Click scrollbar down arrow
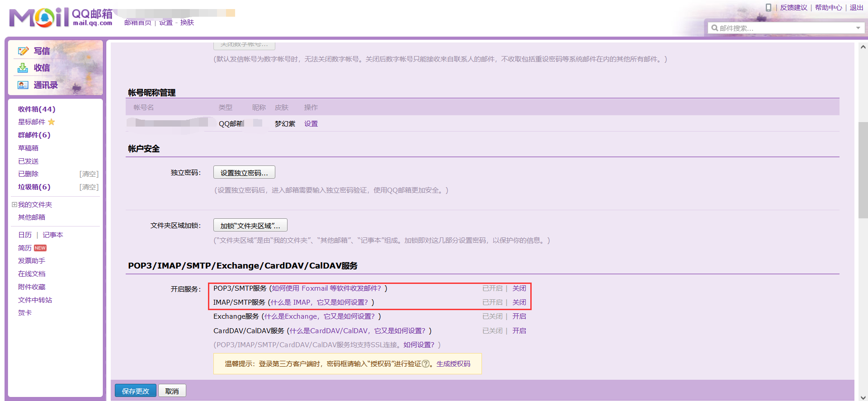Image resolution: width=868 pixels, height=401 pixels. pyautogui.click(x=863, y=397)
